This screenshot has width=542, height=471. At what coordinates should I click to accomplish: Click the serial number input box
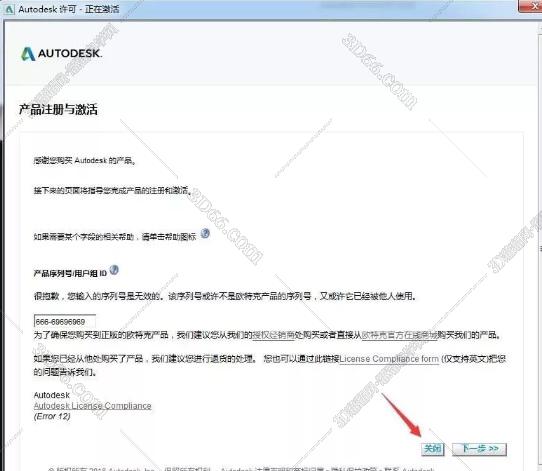click(x=65, y=321)
